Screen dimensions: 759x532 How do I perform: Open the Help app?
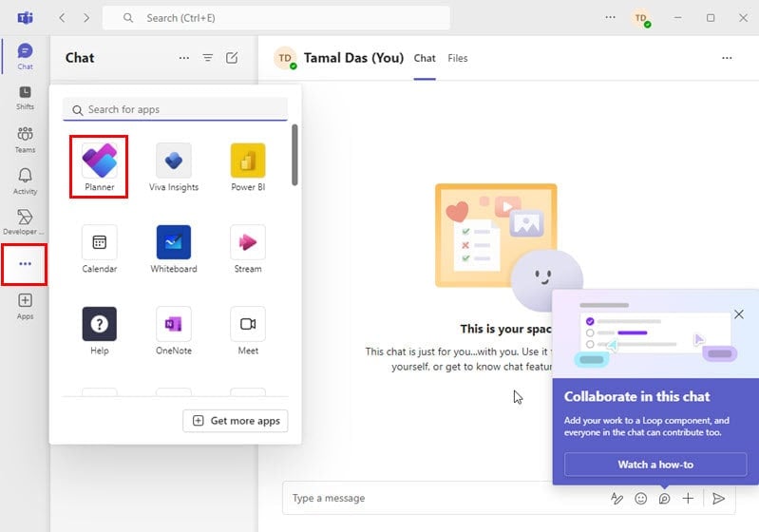coord(99,331)
